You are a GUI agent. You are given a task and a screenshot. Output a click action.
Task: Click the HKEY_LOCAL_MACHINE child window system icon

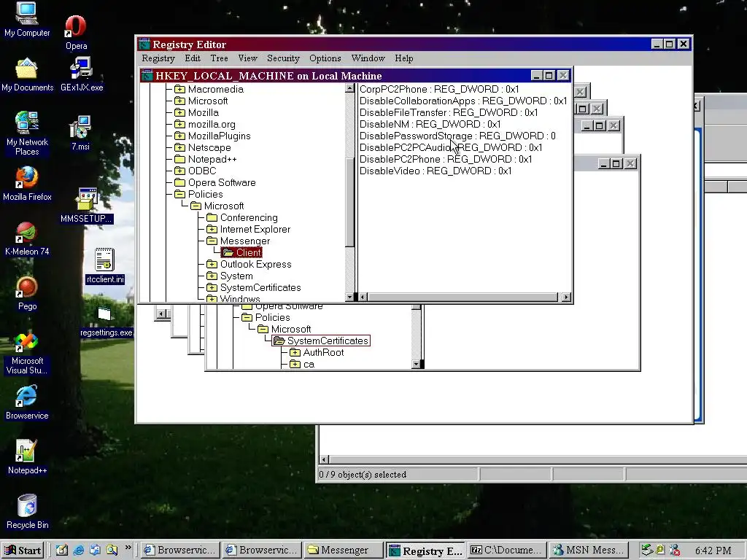(147, 76)
